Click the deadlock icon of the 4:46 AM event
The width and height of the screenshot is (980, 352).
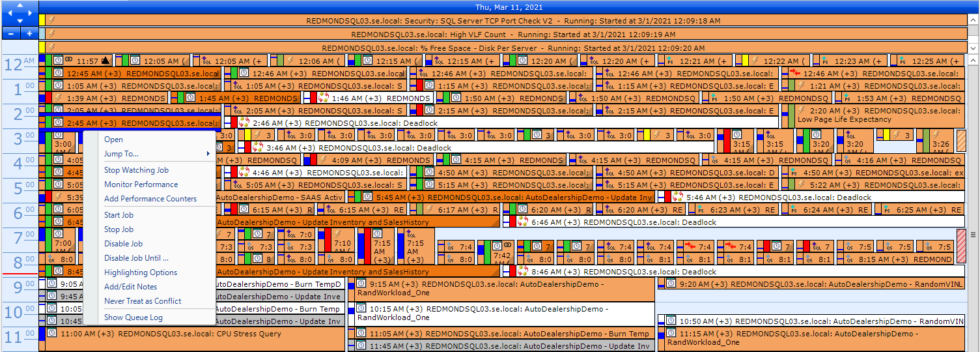(x=244, y=173)
